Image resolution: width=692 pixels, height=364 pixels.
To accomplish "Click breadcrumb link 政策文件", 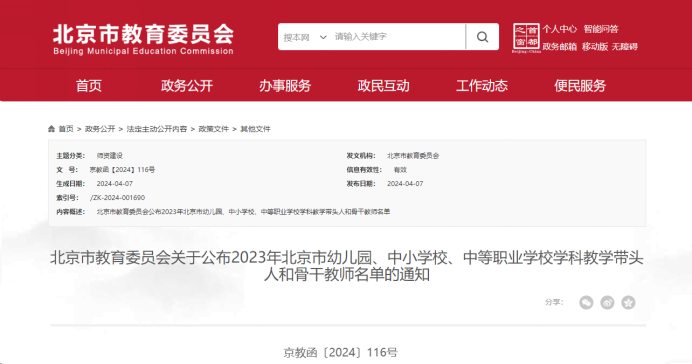I will [214, 129].
